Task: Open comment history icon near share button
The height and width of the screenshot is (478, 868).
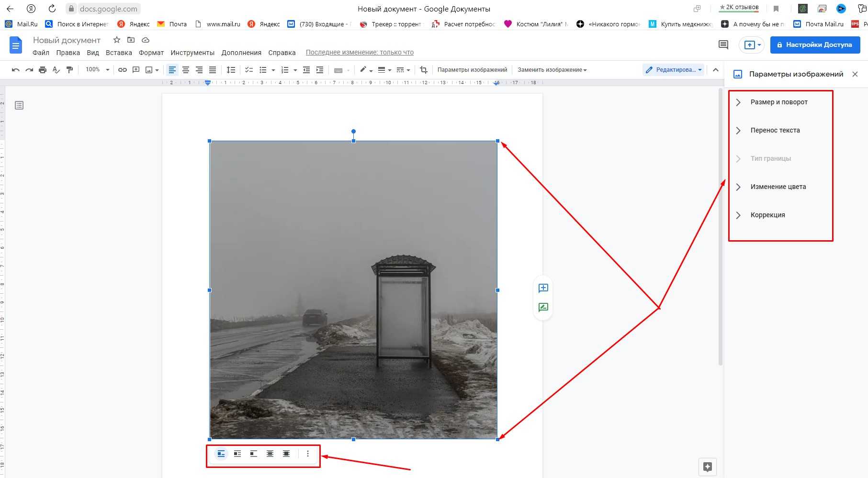Action: [723, 45]
